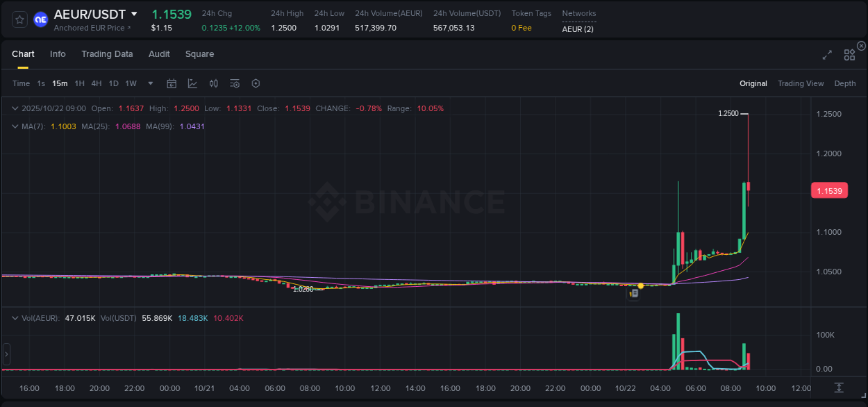Viewport: 868px width, 407px height.
Task: Open the calendar date-selection icon
Action: 172,83
